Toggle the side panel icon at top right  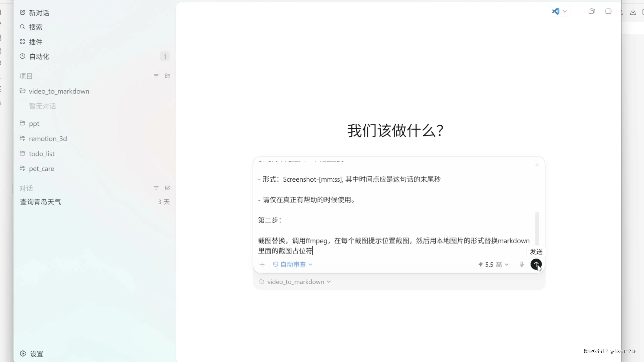pos(608,11)
